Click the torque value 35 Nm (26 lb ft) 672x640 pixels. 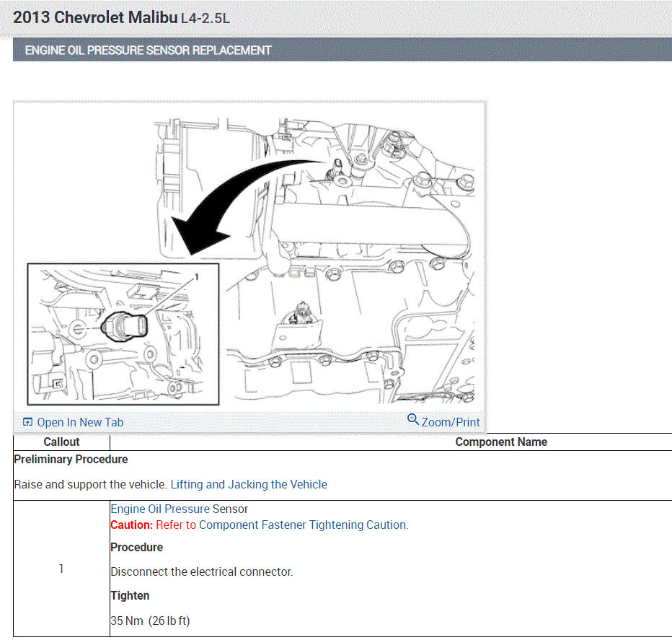[150, 621]
